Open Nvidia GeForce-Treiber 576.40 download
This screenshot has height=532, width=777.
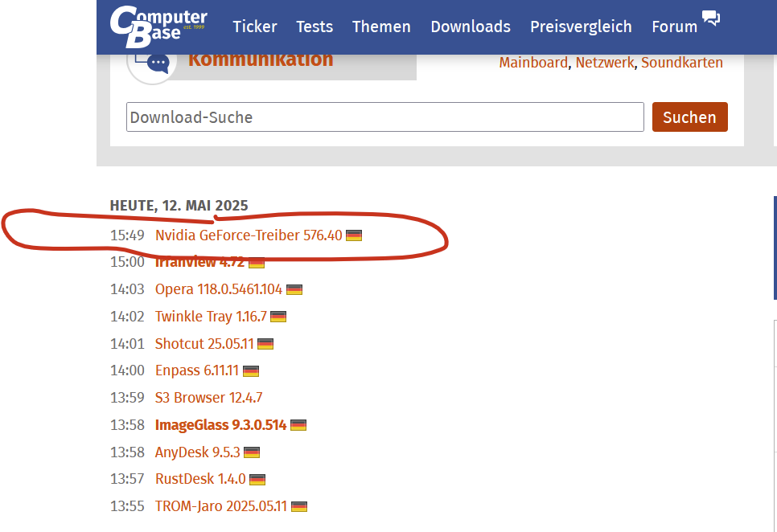[249, 235]
